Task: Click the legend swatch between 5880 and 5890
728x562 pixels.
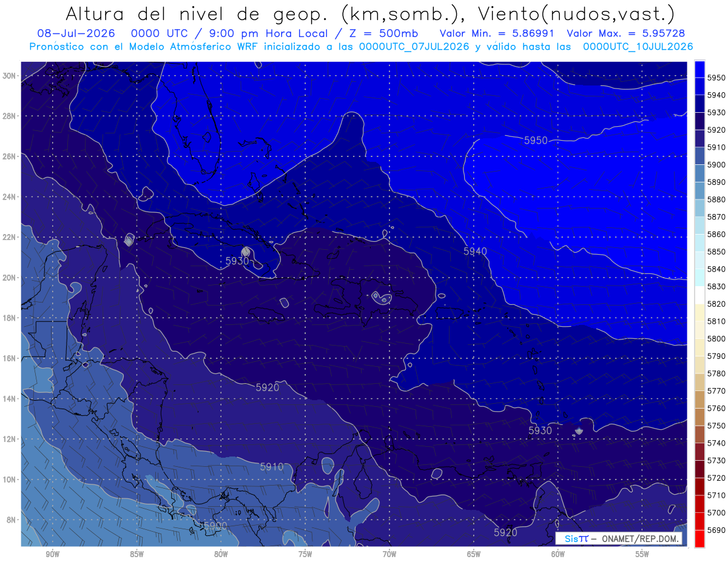Action: [699, 190]
